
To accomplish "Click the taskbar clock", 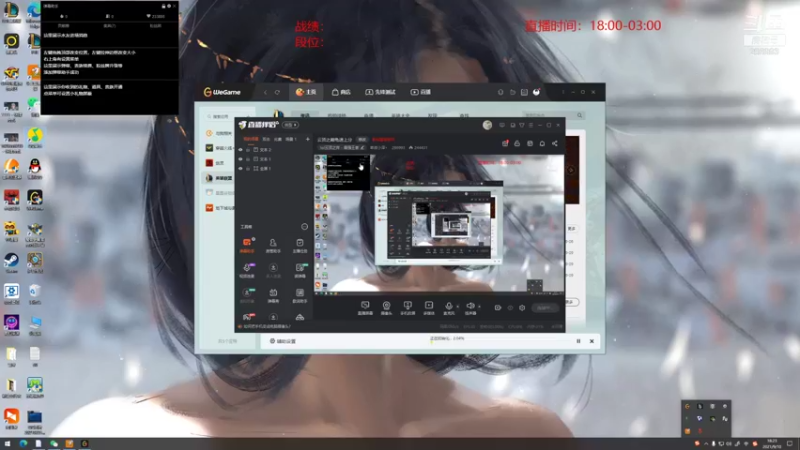I will [771, 443].
